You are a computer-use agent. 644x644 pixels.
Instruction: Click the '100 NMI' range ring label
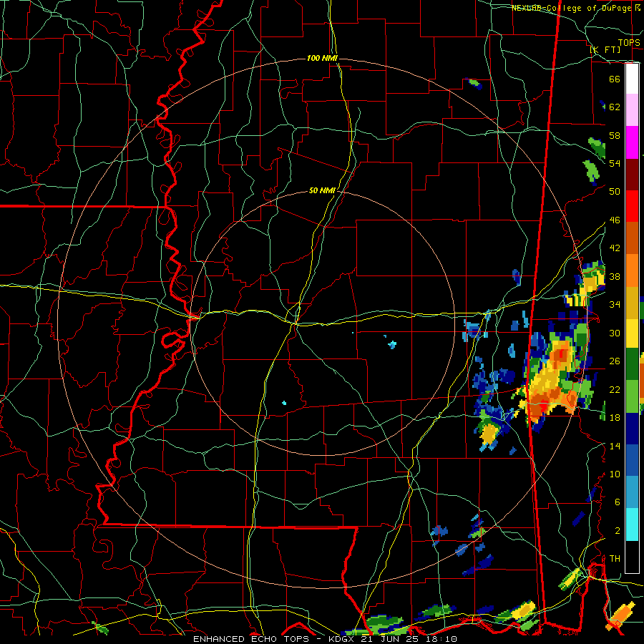tap(322, 59)
